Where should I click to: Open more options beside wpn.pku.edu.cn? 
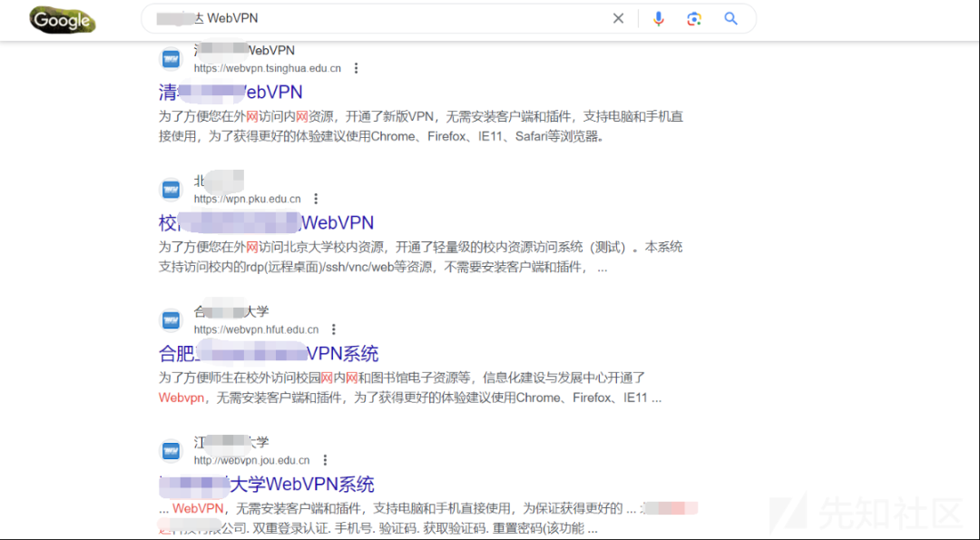(316, 199)
